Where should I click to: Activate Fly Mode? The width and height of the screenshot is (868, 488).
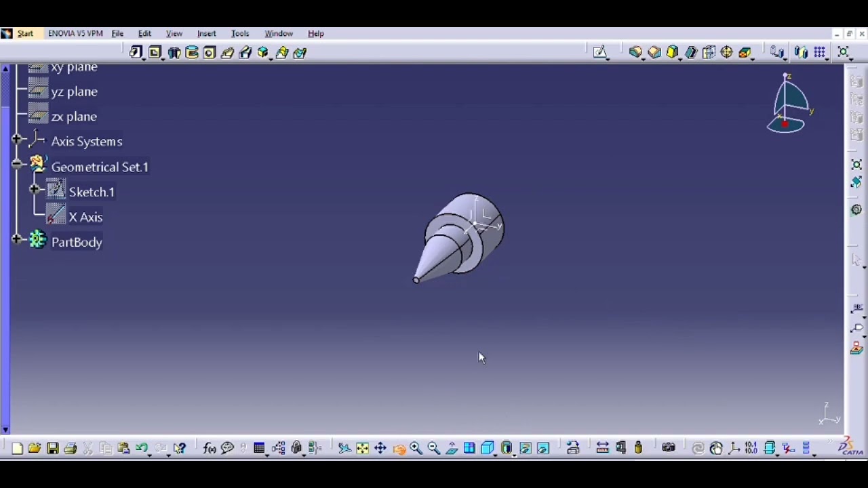click(x=344, y=448)
